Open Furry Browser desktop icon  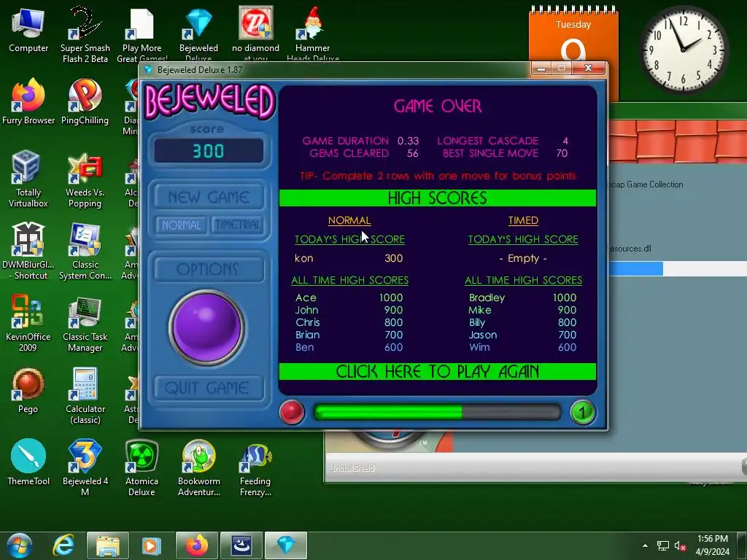coord(28,102)
